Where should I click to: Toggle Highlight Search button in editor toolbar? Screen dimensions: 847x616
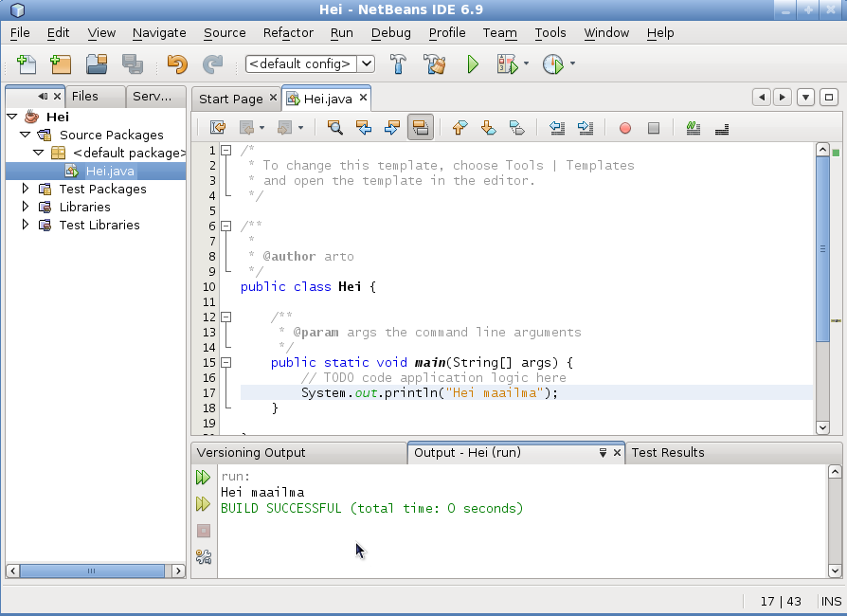[x=421, y=128]
